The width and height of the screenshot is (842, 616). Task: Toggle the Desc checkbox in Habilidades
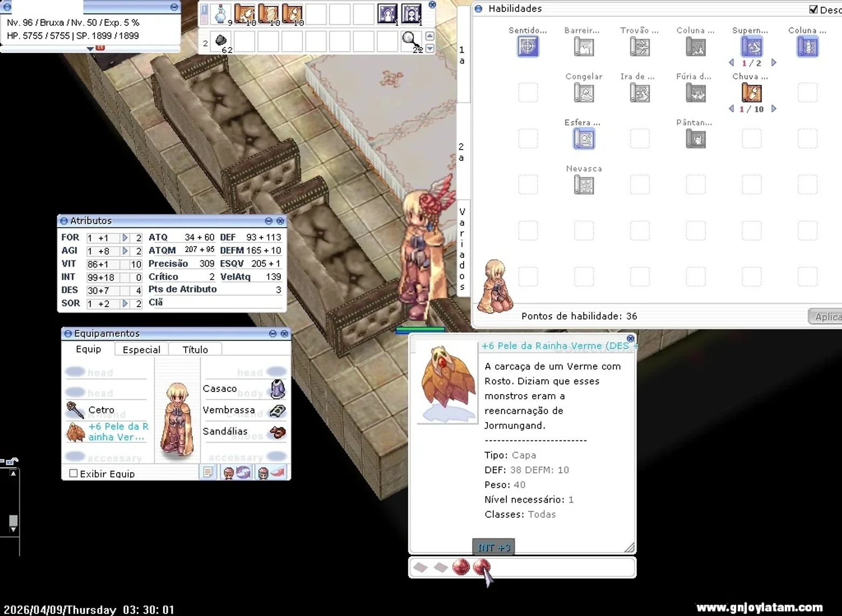point(813,9)
